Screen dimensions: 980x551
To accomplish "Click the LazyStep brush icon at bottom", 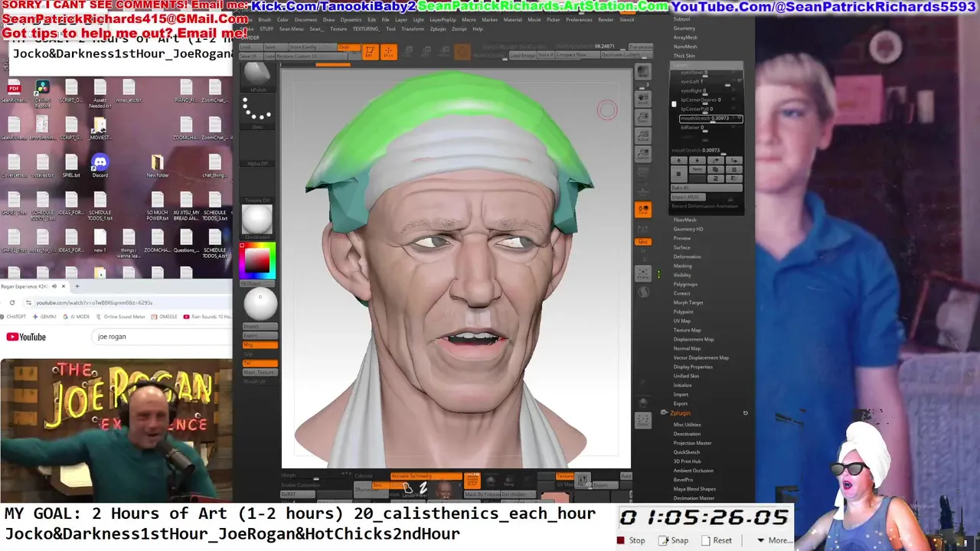I will tap(407, 488).
